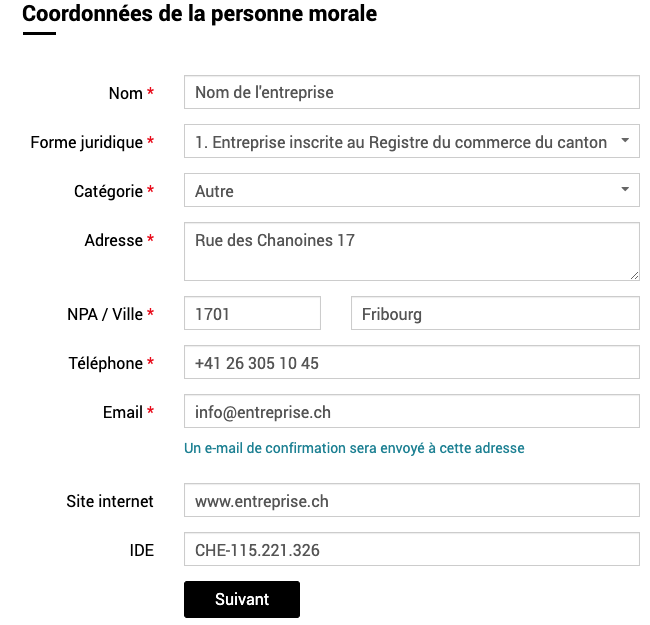Click the "Nom" field label
This screenshot has width=650, height=625.
tap(125, 93)
